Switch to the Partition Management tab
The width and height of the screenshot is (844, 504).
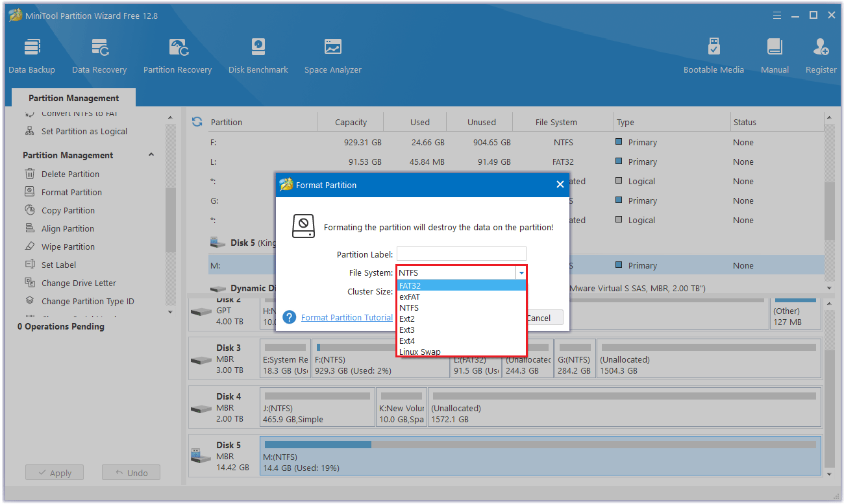[x=74, y=98]
